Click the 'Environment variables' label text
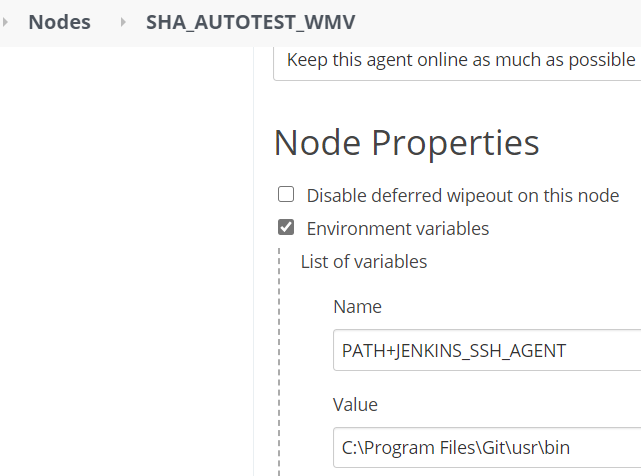Image resolution: width=641 pixels, height=476 pixels. click(x=398, y=229)
